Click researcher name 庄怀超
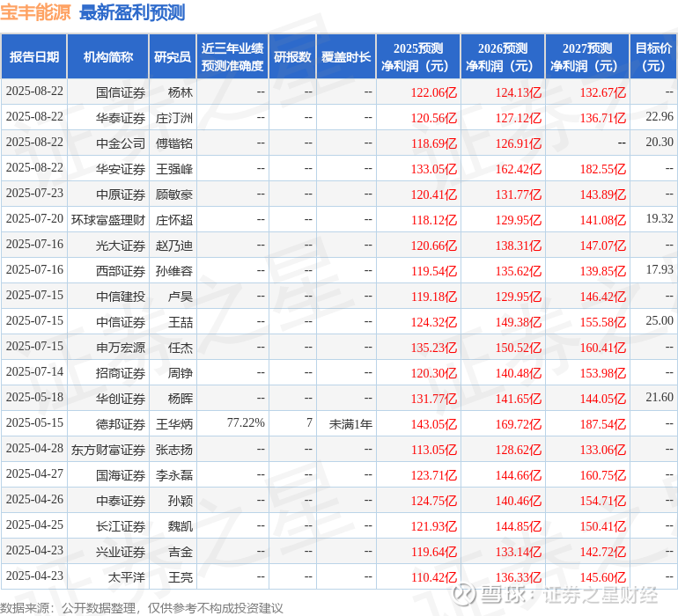 coord(173,220)
